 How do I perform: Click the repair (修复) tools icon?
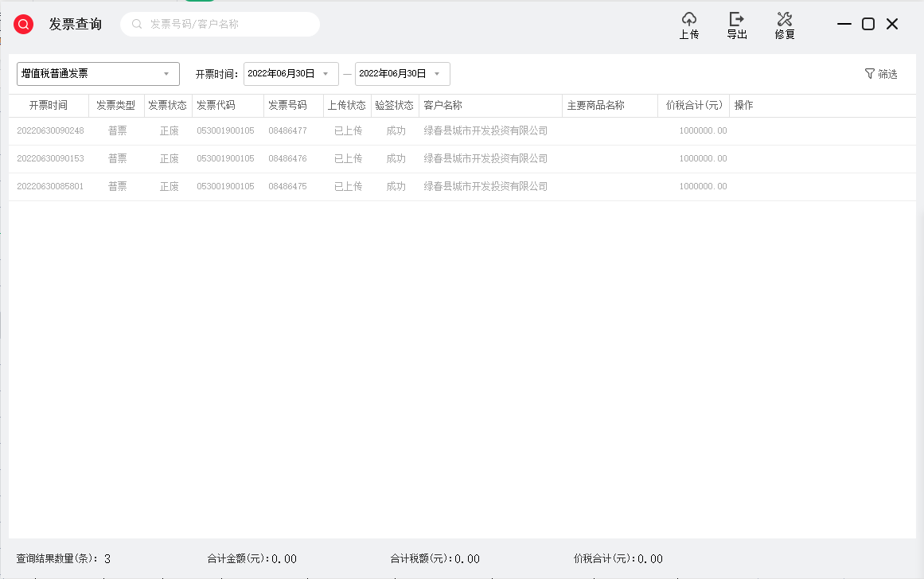click(785, 19)
